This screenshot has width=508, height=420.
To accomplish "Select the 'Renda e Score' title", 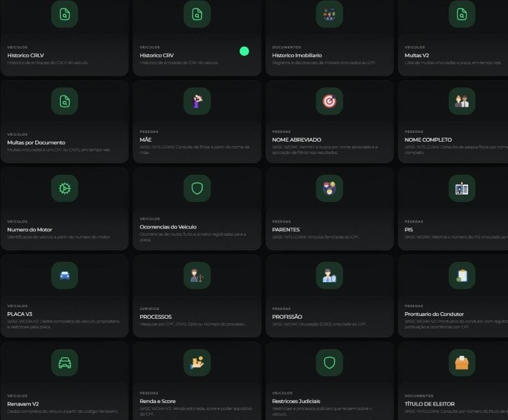I will coord(158,401).
